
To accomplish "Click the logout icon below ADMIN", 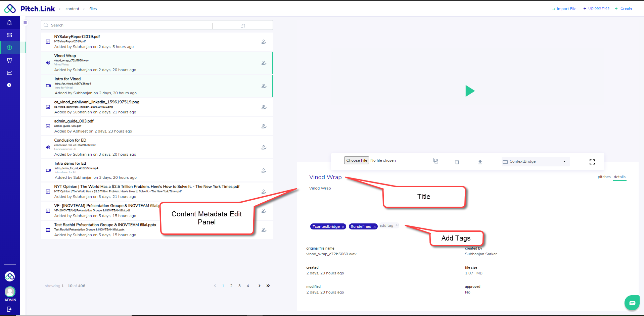I will 9,309.
